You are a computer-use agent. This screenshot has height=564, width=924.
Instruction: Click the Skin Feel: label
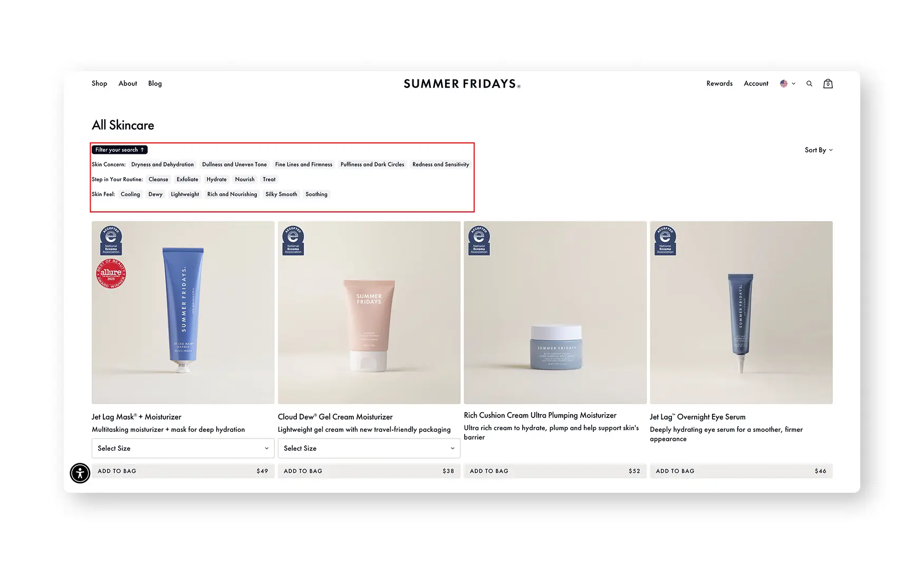(x=103, y=194)
